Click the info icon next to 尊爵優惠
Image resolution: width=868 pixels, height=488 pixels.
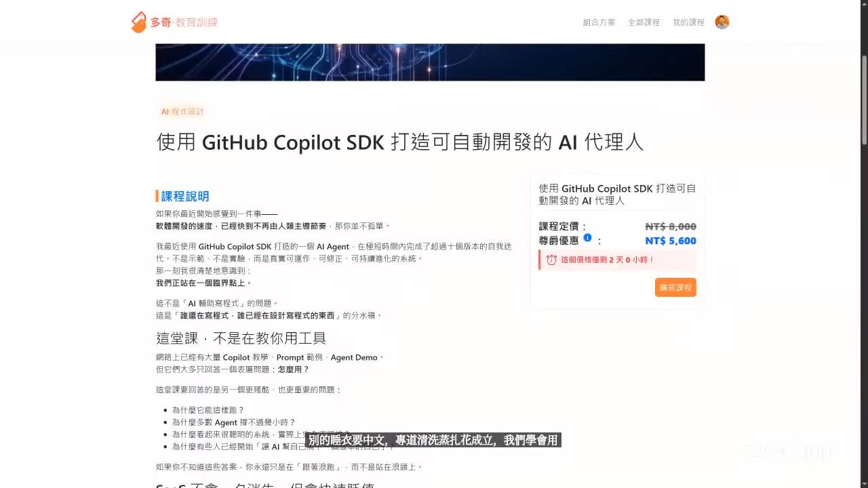click(x=587, y=238)
